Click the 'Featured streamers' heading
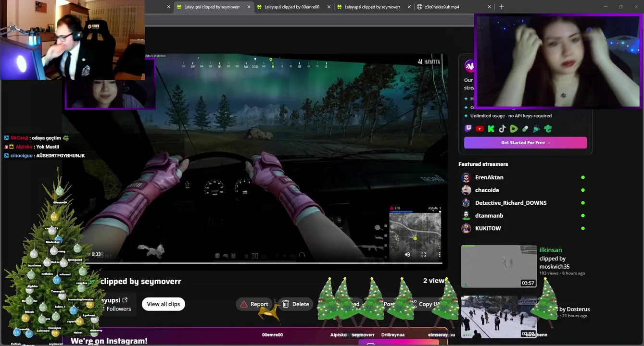This screenshot has height=346, width=644. click(483, 164)
